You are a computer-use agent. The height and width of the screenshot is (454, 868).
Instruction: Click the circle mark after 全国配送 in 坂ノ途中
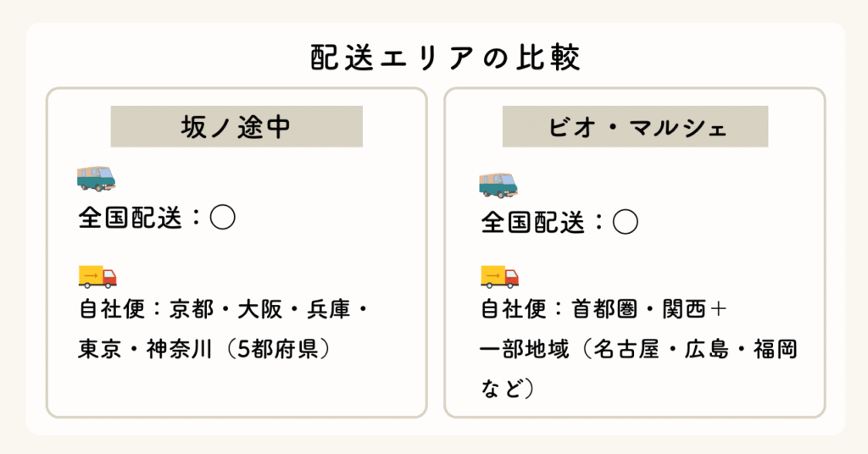[222, 218]
